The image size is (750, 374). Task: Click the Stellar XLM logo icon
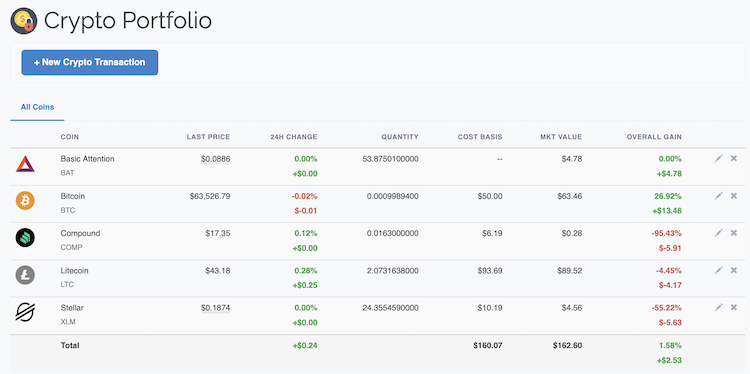(25, 312)
